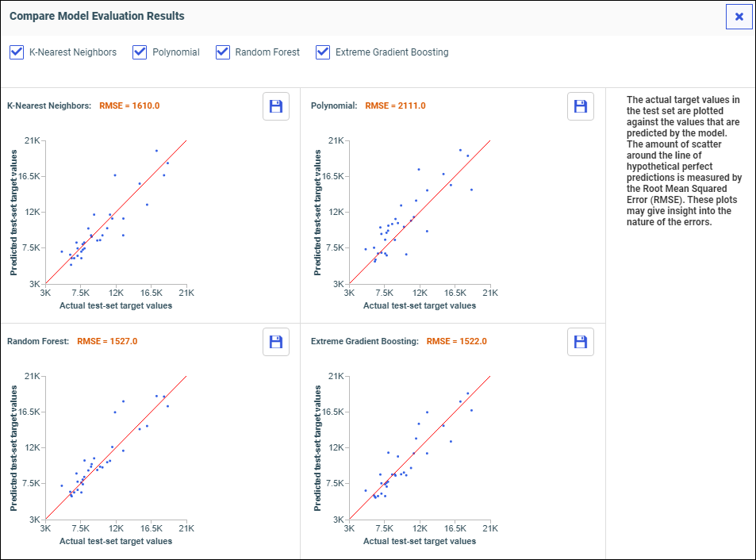756x560 pixels.
Task: Click the Polynomial RMSE = 2111.0 value
Action: (x=395, y=105)
